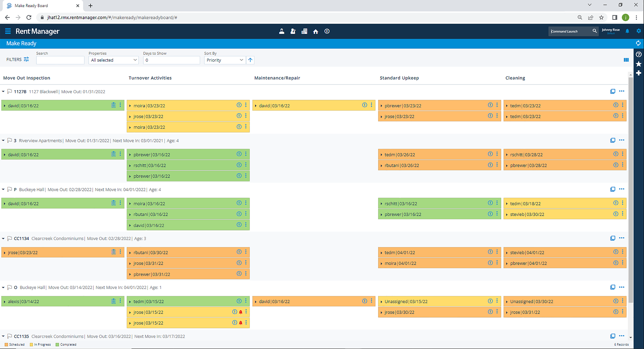The width and height of the screenshot is (644, 349).
Task: Open the hamburger navigation menu
Action: click(x=8, y=31)
